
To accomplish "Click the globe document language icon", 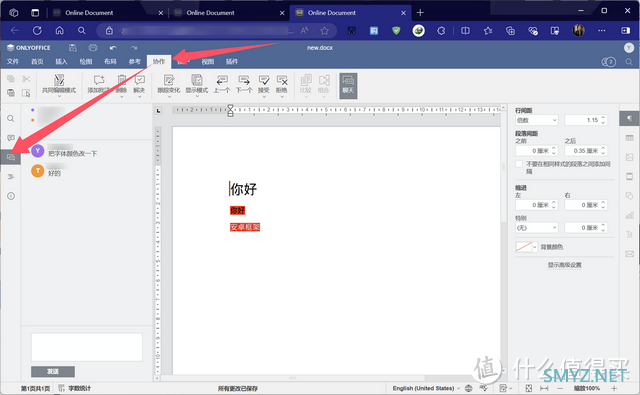I will pos(469,388).
